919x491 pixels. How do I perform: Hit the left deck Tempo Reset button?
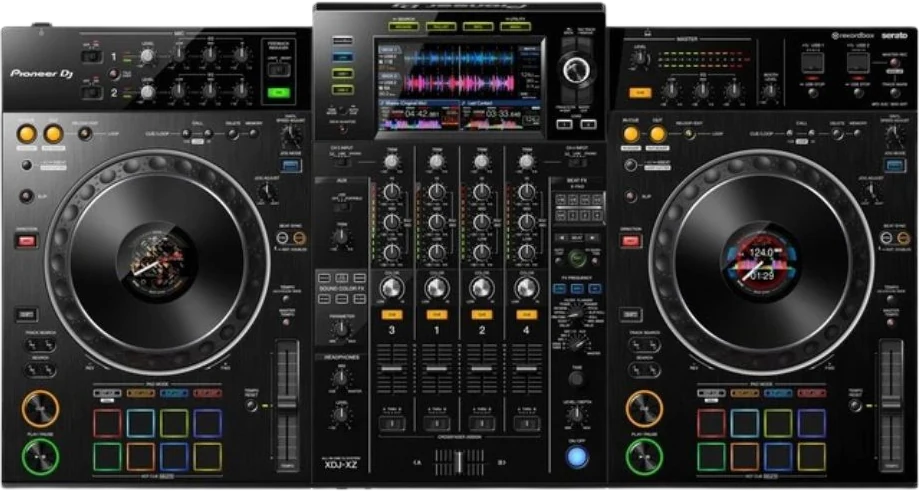[x=252, y=405]
